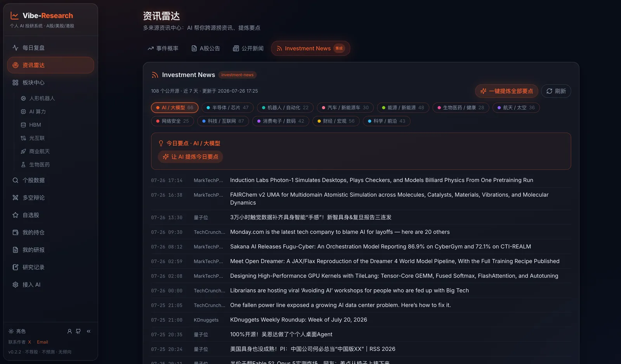The image size is (621, 364).
Task: Open HBM sector entry
Action: pyautogui.click(x=55, y=125)
